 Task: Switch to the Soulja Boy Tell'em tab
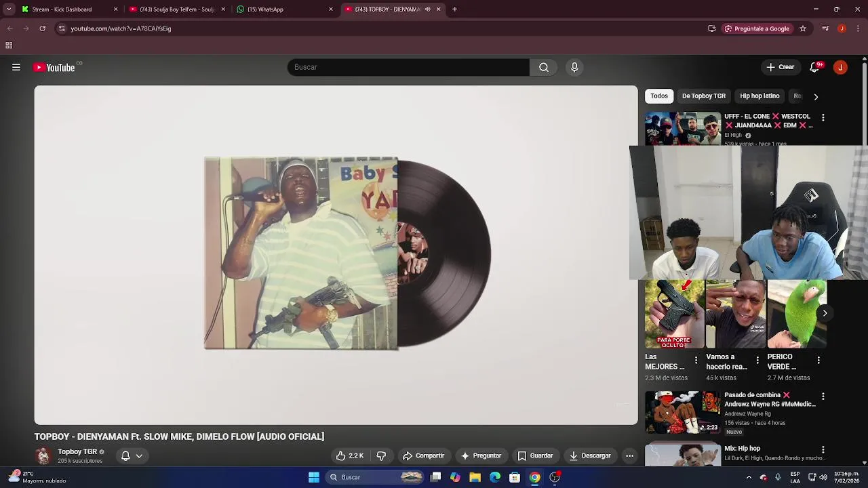tap(177, 9)
